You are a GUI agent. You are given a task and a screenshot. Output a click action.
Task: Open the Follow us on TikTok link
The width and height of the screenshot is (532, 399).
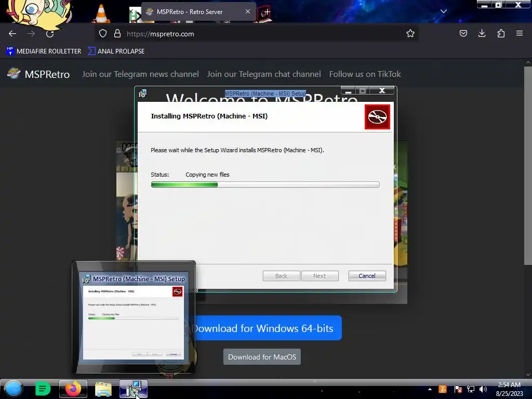pyautogui.click(x=365, y=74)
